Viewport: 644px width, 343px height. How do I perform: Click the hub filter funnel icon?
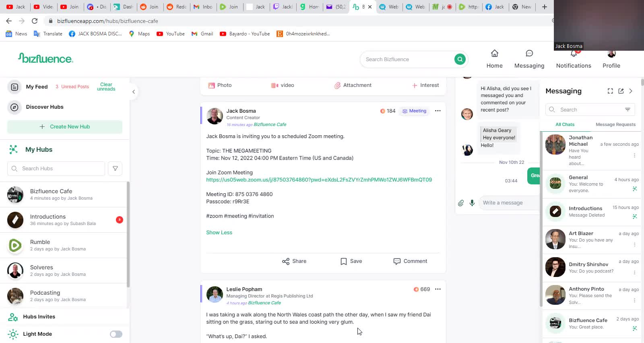115,168
